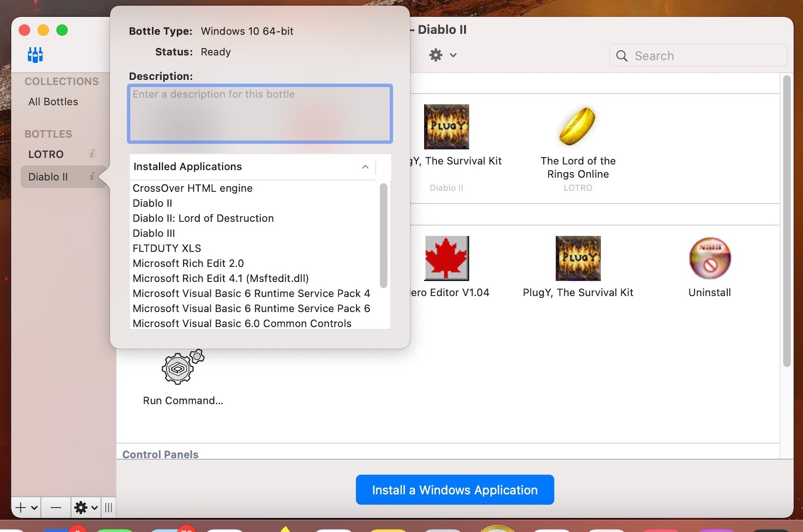Image resolution: width=803 pixels, height=532 pixels.
Task: Select CrossOver HTML engine in list
Action: 193,188
